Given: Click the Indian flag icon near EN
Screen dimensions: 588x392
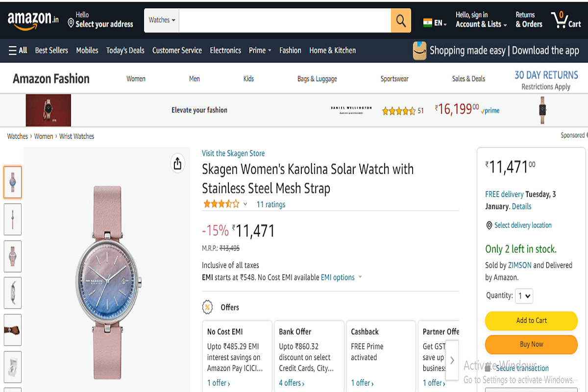Looking at the screenshot, I should pyautogui.click(x=426, y=22).
